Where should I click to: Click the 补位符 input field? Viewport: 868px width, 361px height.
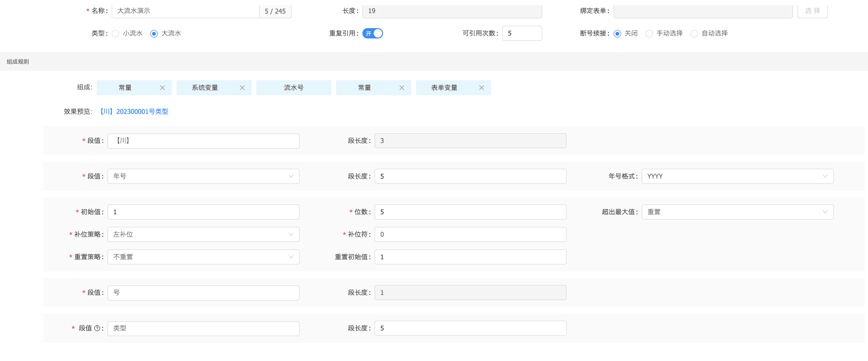click(470, 234)
